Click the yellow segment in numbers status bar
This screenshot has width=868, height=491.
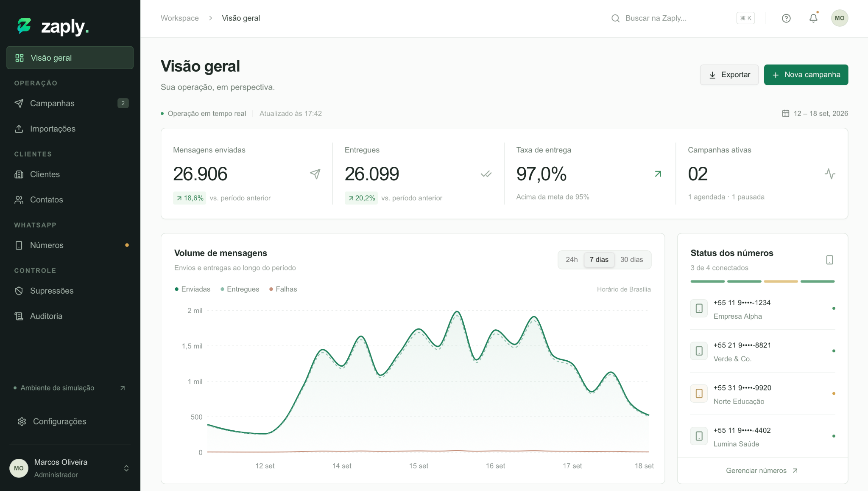click(781, 281)
